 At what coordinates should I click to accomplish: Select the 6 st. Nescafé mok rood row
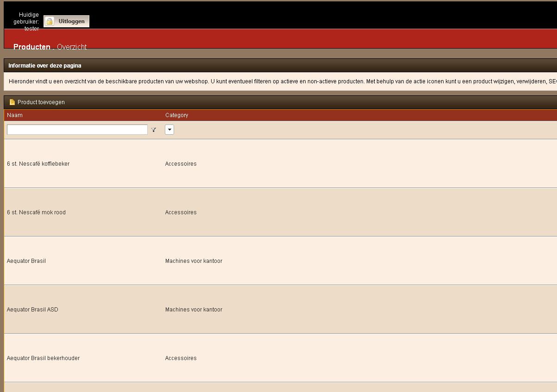click(280, 212)
